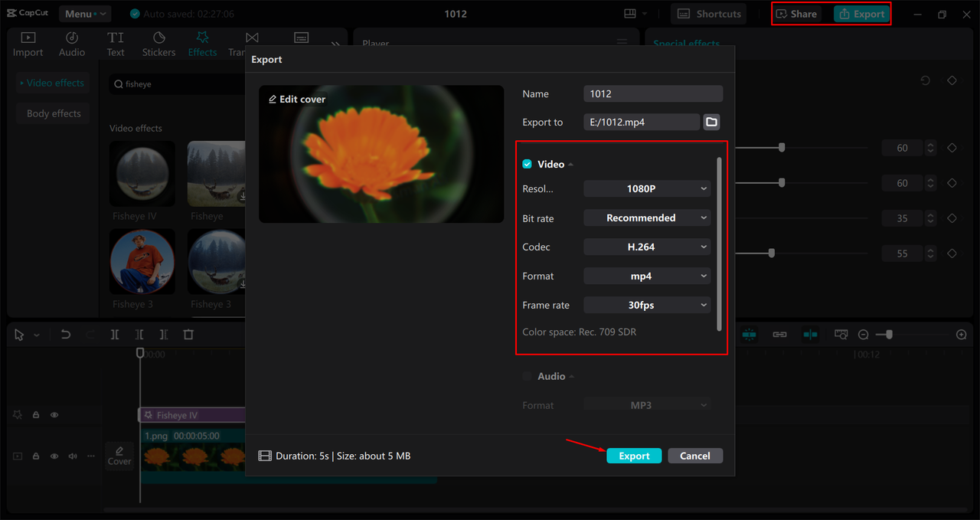Toggle main track magnet
980x520 pixels.
coord(750,335)
